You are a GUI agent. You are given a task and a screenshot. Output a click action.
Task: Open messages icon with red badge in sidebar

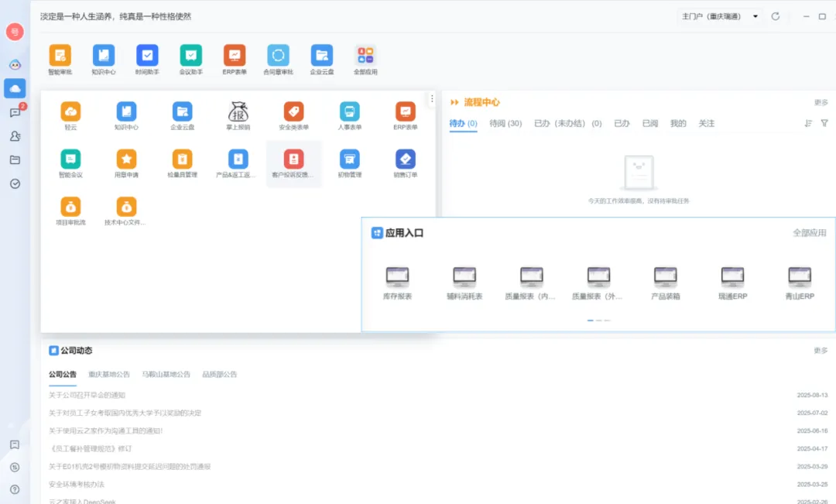tap(15, 112)
